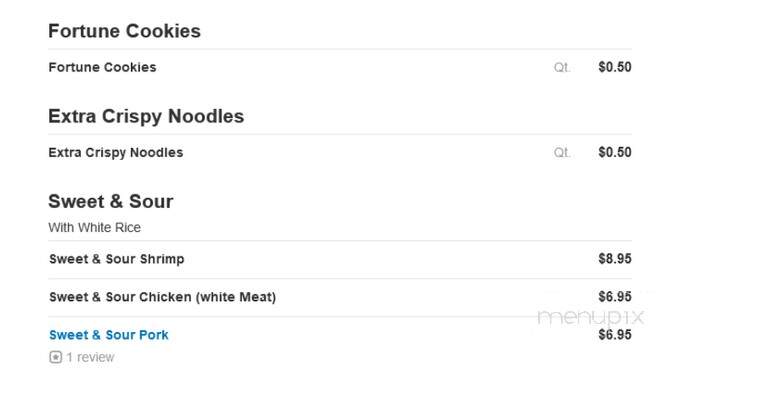Click the $6.95 price for Pork

[x=615, y=335]
